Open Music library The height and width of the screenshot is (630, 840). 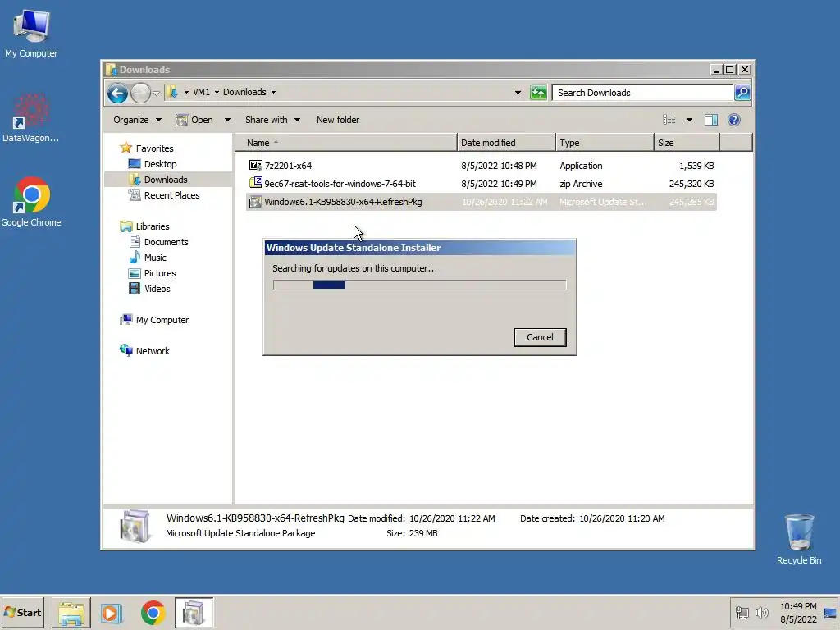click(155, 258)
